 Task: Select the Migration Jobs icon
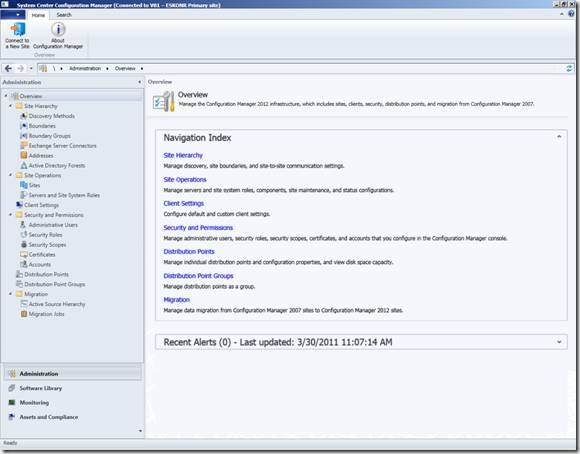24,314
